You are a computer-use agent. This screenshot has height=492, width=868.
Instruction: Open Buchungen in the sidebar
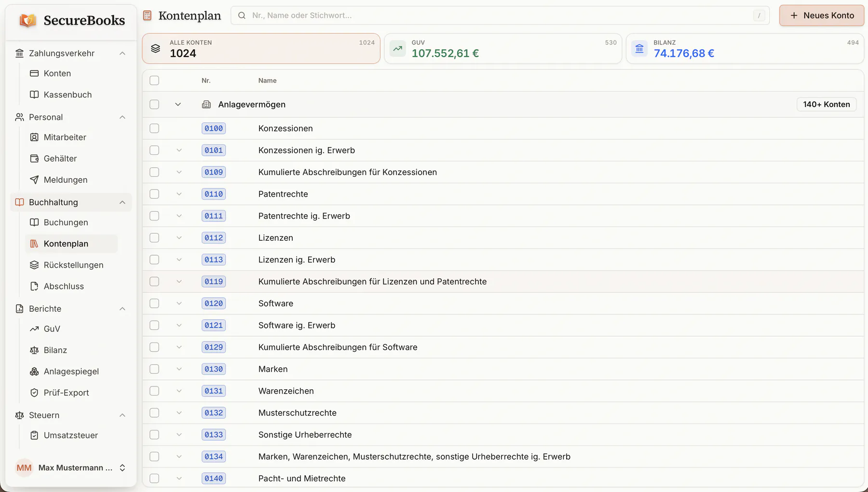pos(71,222)
